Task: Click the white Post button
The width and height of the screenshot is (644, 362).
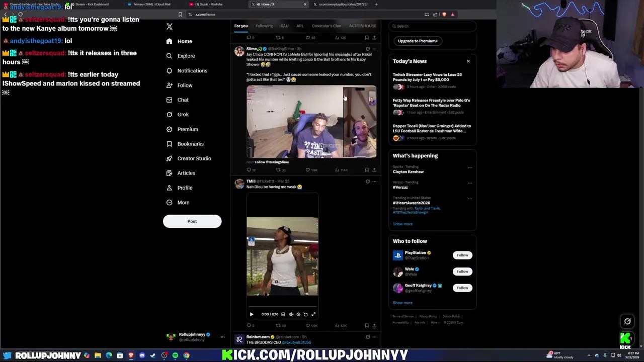Action: [192, 221]
